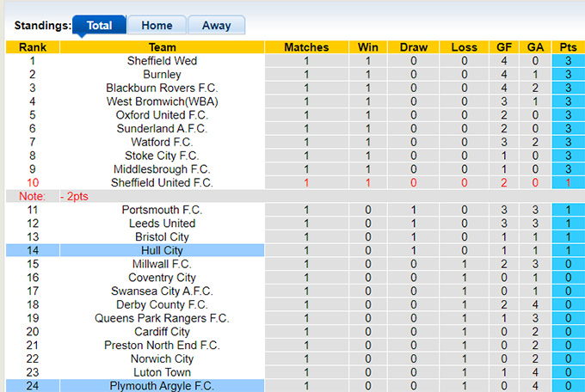
Task: Click Blackburn Rovers F.C. in standings
Action: [x=162, y=88]
